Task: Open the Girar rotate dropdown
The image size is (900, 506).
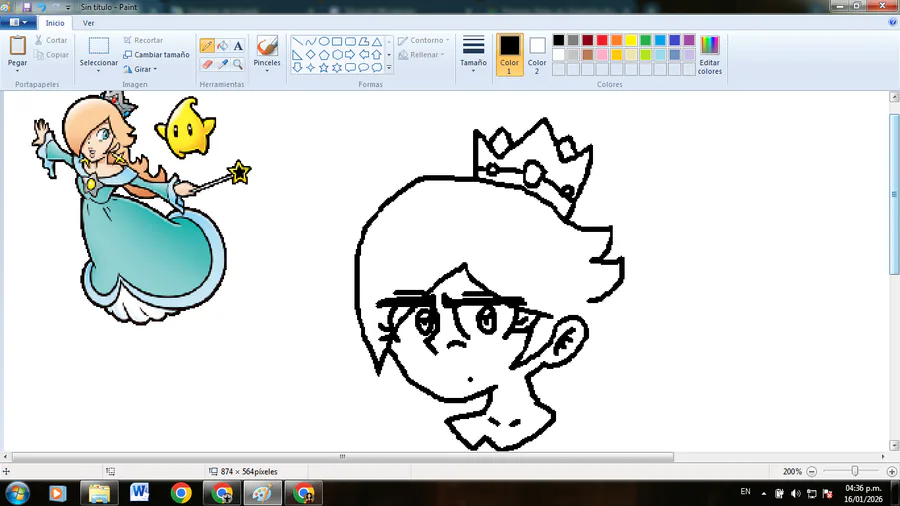Action: (x=141, y=69)
